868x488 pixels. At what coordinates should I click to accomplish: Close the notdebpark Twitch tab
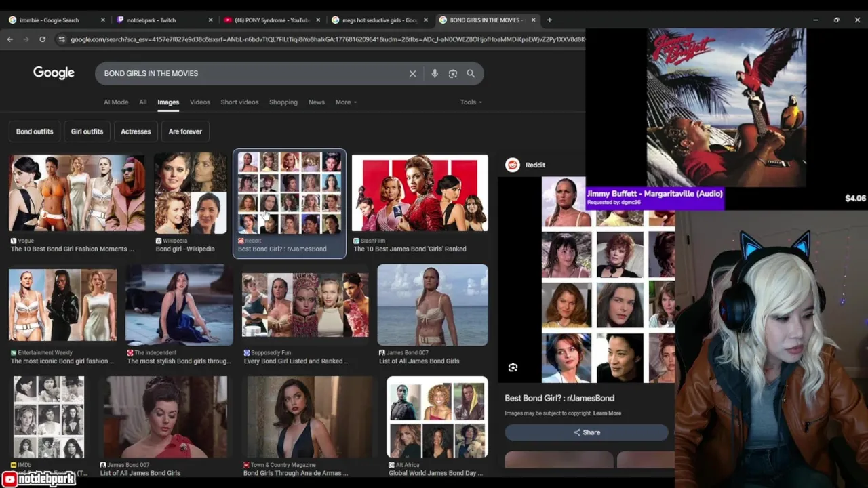tap(210, 20)
